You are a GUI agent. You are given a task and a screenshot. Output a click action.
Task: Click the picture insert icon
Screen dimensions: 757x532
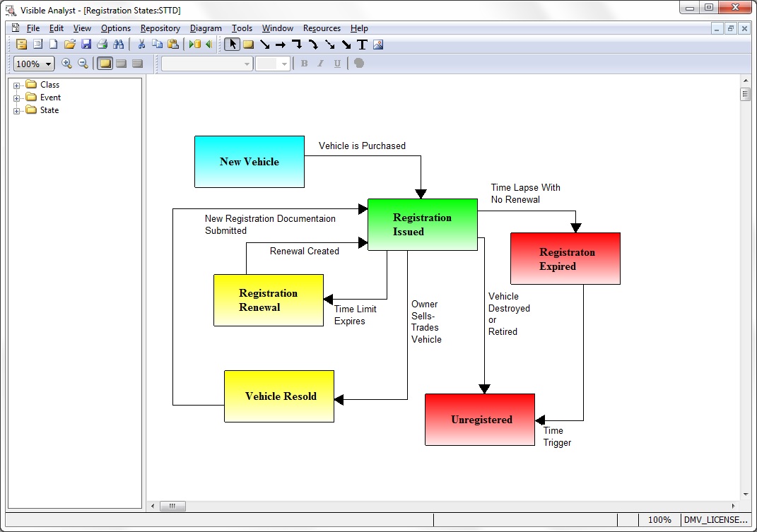pos(378,45)
